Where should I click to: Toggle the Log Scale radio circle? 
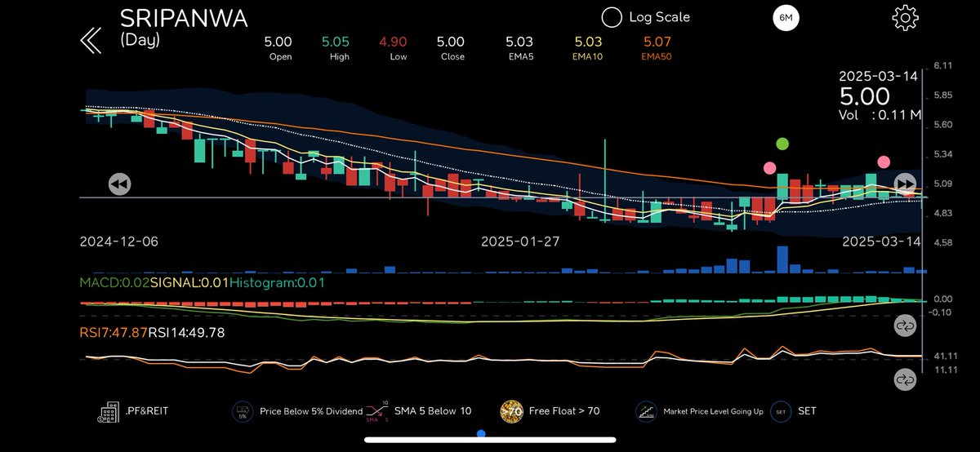(x=612, y=17)
